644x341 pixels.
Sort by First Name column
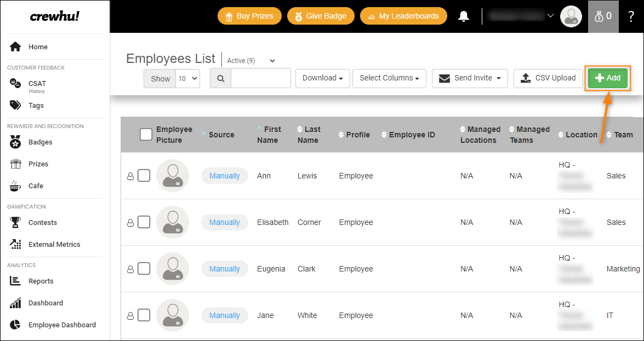(x=269, y=135)
